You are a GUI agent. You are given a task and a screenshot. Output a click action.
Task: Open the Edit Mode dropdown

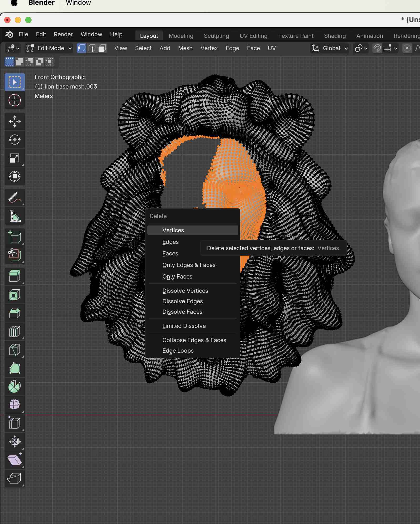pos(49,48)
